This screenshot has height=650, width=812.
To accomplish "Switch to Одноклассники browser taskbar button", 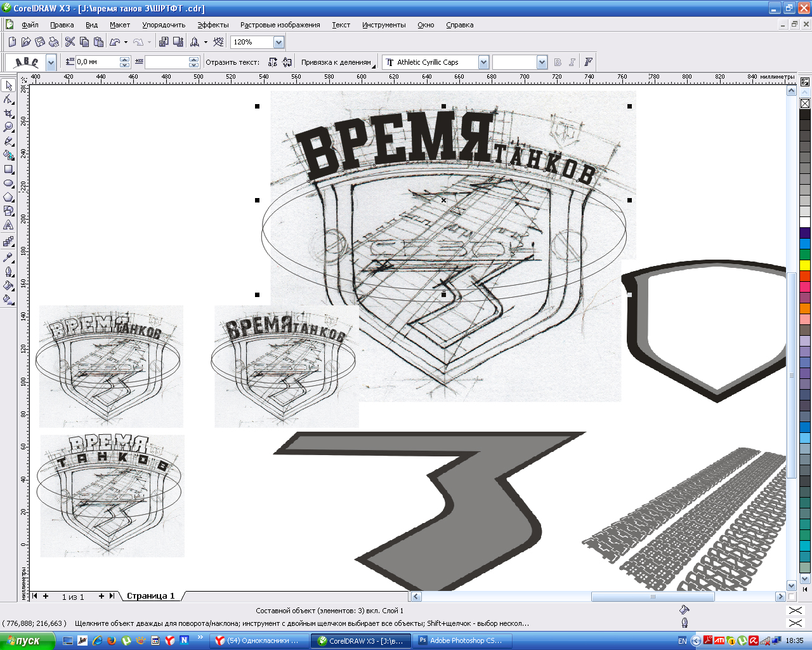I will [x=259, y=640].
